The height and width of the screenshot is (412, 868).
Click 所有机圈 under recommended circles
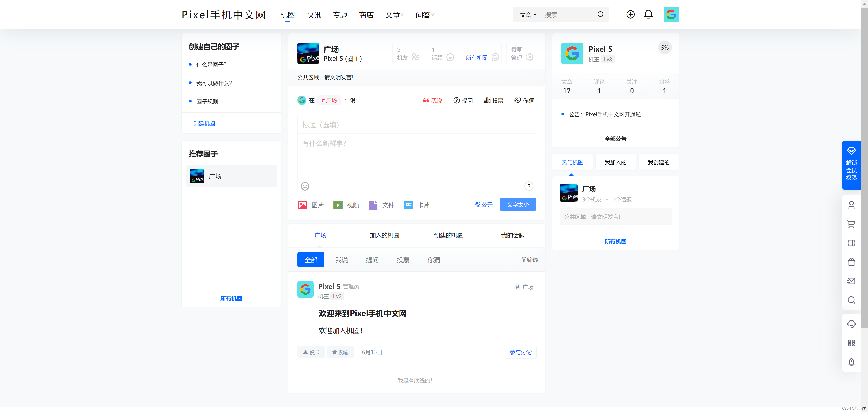pos(231,299)
